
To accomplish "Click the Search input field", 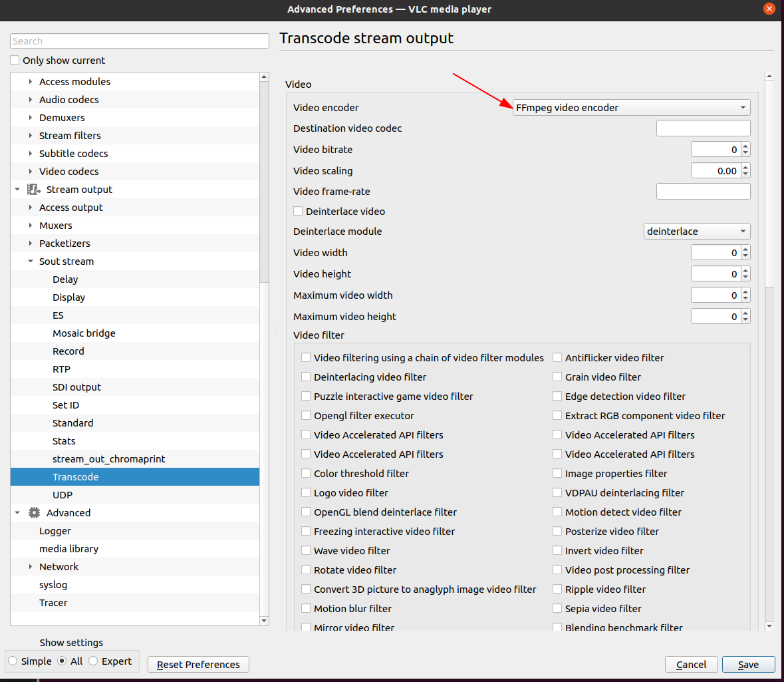I will [x=140, y=41].
